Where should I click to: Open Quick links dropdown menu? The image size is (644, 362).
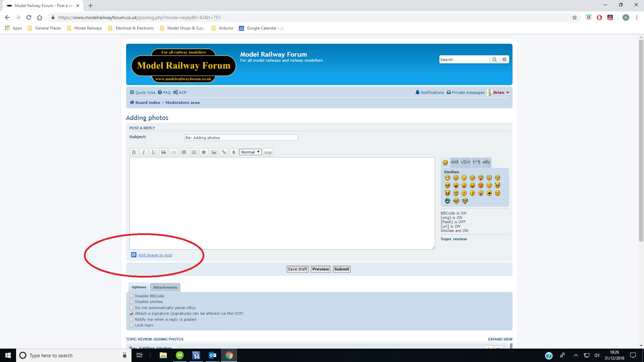tap(143, 93)
